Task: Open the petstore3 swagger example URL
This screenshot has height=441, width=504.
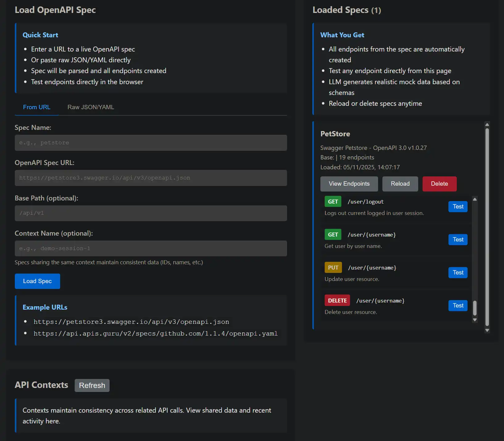Action: coord(131,321)
